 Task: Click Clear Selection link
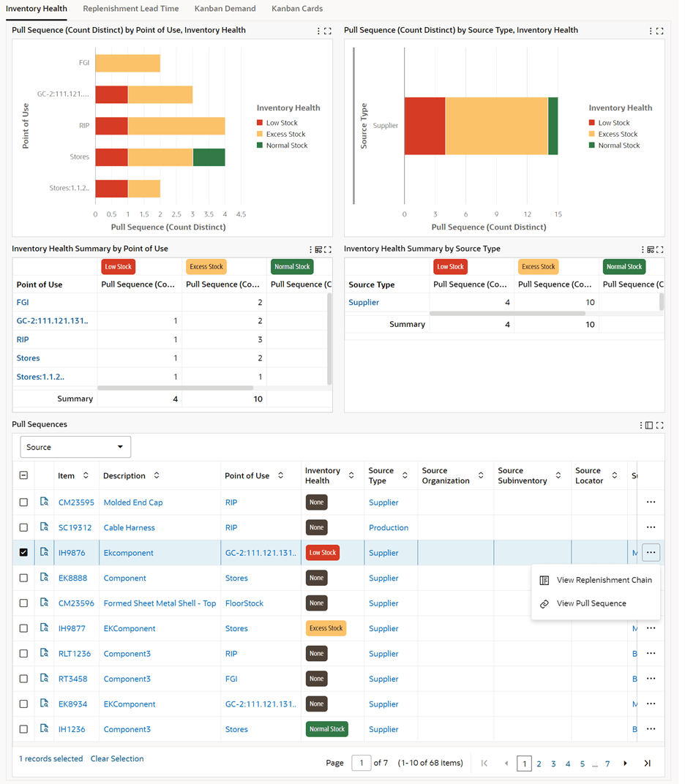[x=117, y=758]
